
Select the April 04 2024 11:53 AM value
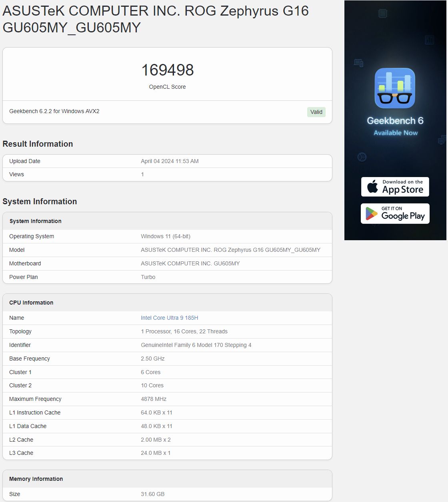[x=170, y=161]
